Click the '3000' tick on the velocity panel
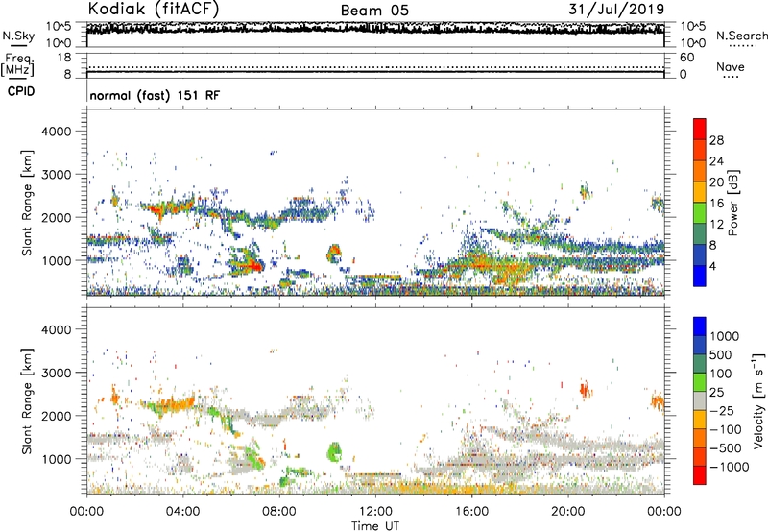This screenshot has width=768, height=532. [x=57, y=373]
